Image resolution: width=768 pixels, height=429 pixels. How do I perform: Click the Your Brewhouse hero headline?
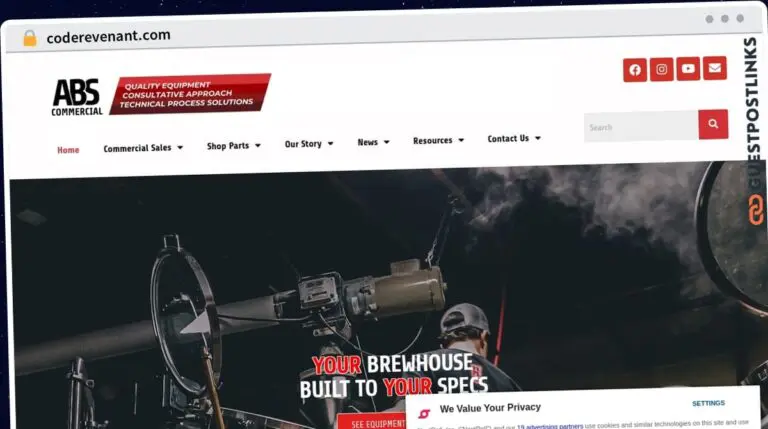[x=394, y=376]
